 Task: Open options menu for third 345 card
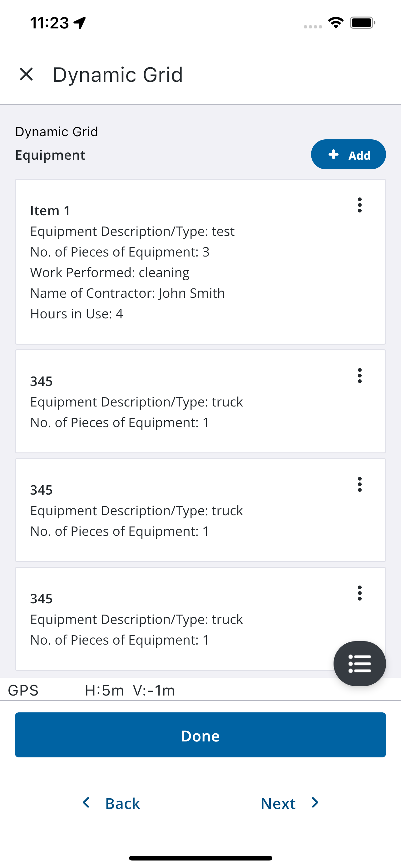[x=359, y=593]
